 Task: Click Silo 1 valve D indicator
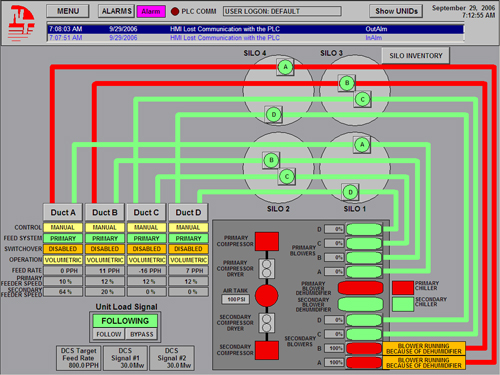[x=350, y=192]
